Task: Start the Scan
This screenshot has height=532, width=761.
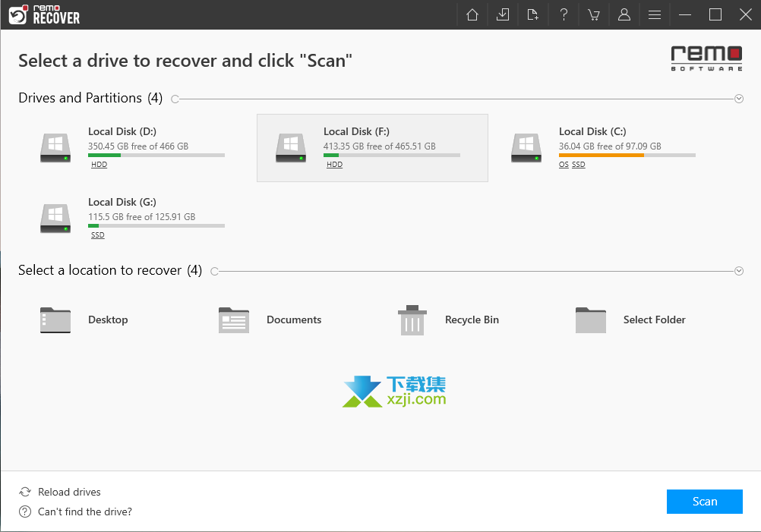Action: 705,502
